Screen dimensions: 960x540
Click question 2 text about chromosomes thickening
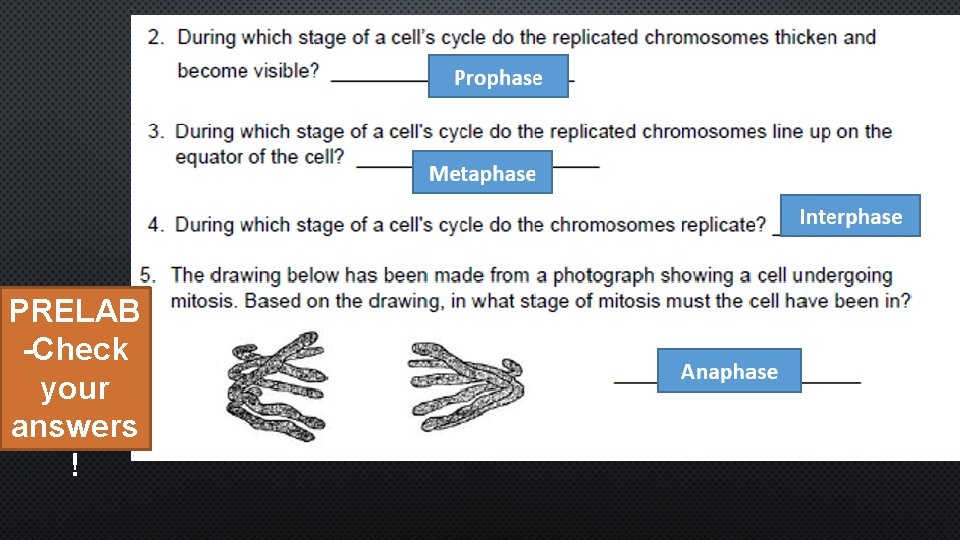[x=525, y=38]
